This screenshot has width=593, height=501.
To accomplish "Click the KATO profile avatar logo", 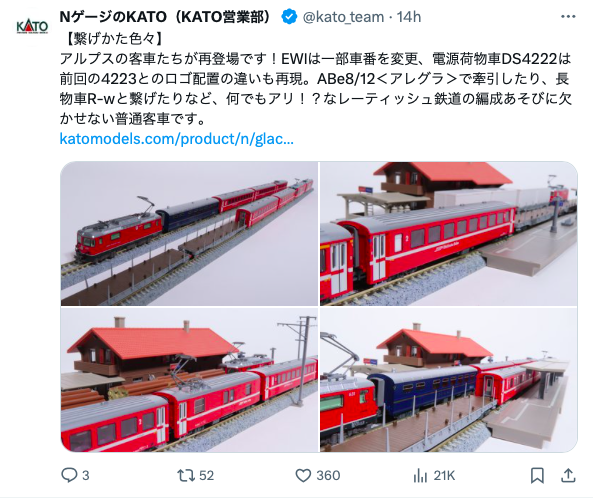I will coord(32,26).
